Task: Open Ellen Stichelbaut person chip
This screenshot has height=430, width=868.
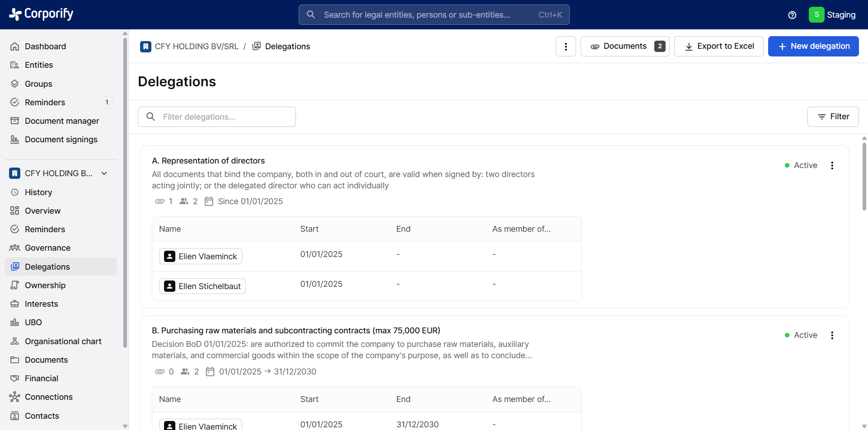Action: point(202,286)
